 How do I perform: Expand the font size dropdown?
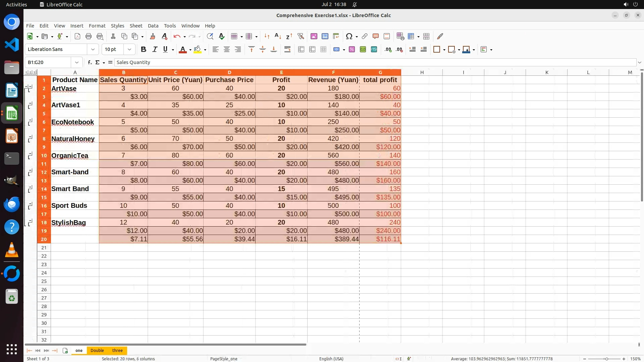[129, 49]
